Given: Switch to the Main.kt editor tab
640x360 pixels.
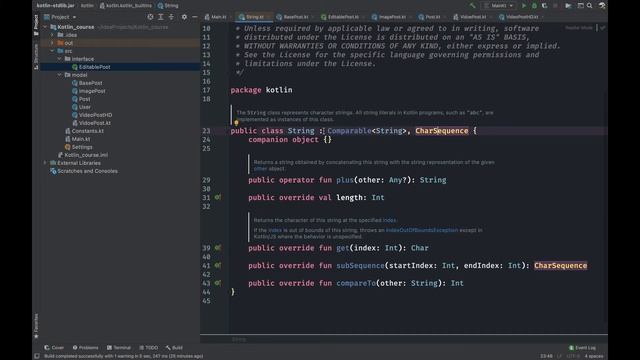Looking at the screenshot, I should click(216, 17).
